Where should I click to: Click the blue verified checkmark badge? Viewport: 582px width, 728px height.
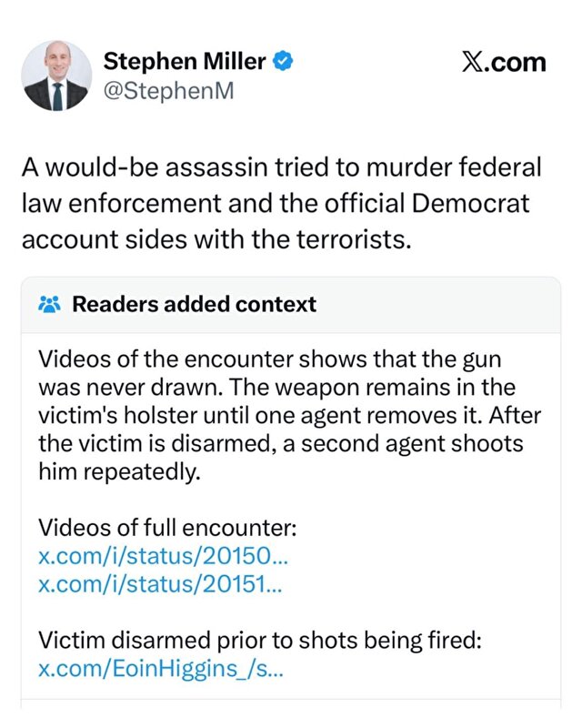(x=284, y=62)
